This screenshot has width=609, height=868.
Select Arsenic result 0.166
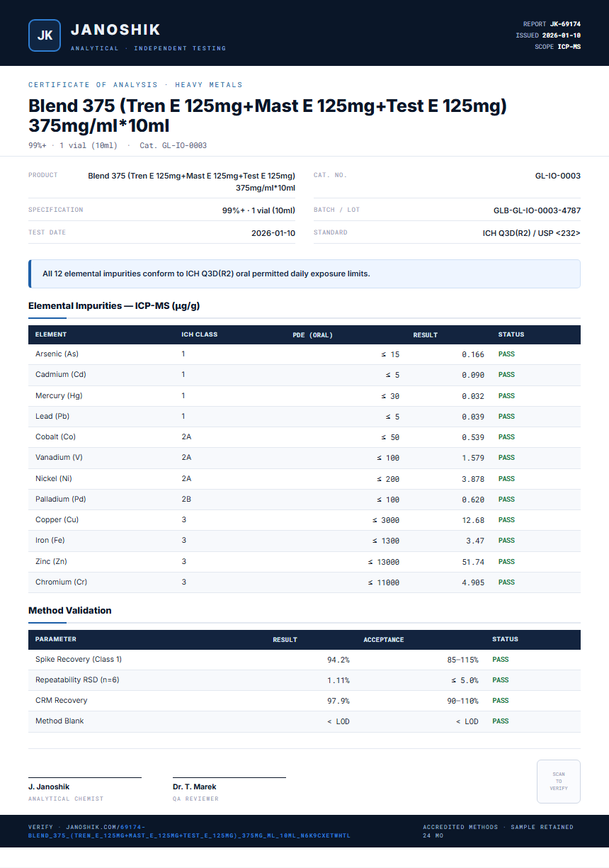pos(473,354)
